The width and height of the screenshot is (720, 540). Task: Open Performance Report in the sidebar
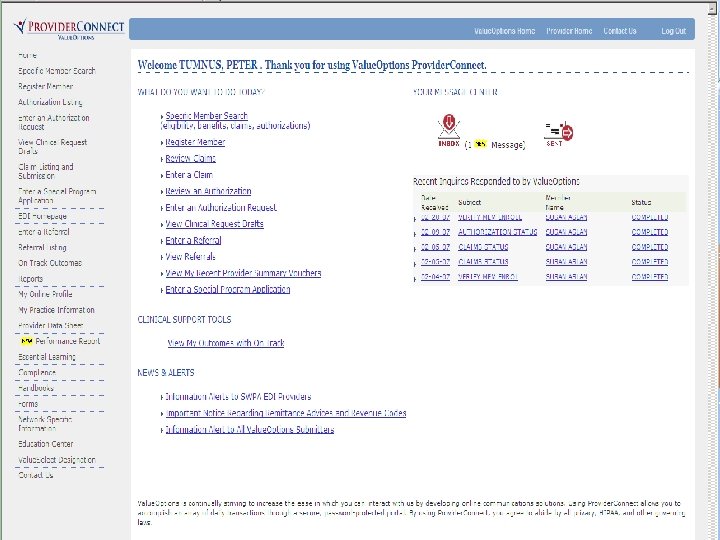[x=68, y=341]
